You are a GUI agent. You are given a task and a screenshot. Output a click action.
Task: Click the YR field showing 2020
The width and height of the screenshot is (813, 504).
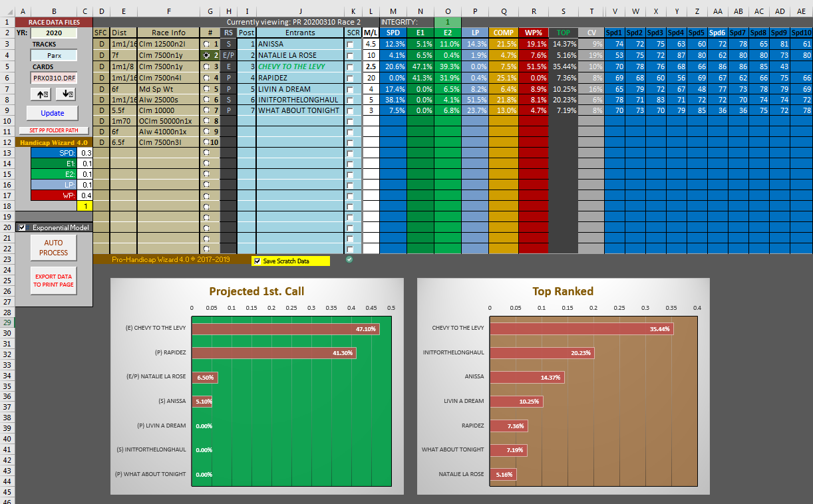coord(53,33)
